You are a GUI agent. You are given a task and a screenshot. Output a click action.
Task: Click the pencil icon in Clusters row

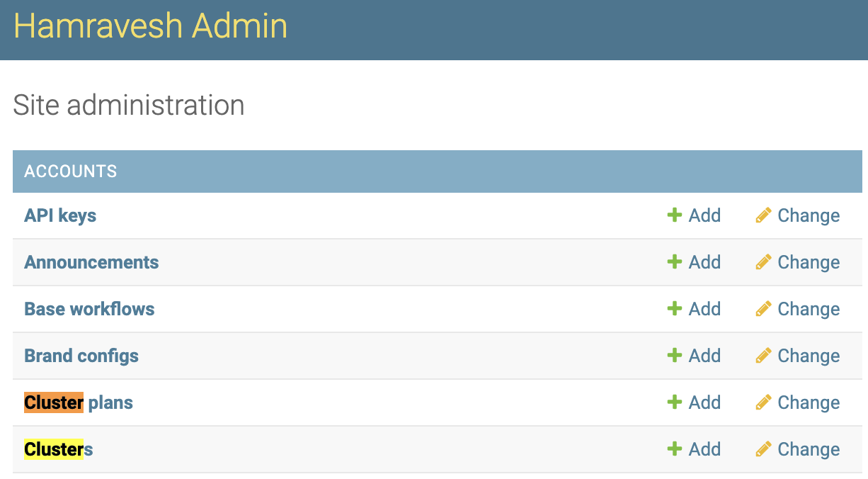point(763,449)
